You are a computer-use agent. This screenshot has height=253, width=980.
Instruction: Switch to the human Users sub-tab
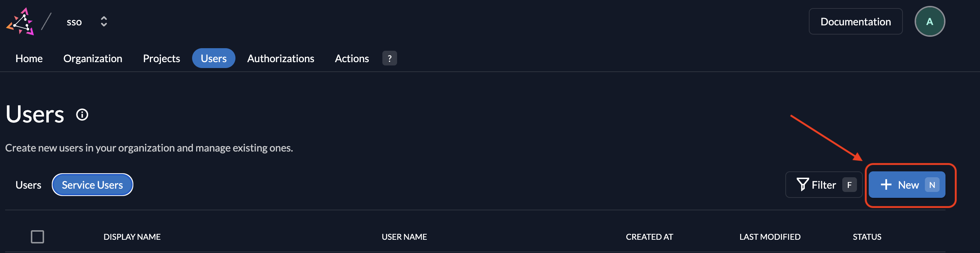pyautogui.click(x=28, y=185)
